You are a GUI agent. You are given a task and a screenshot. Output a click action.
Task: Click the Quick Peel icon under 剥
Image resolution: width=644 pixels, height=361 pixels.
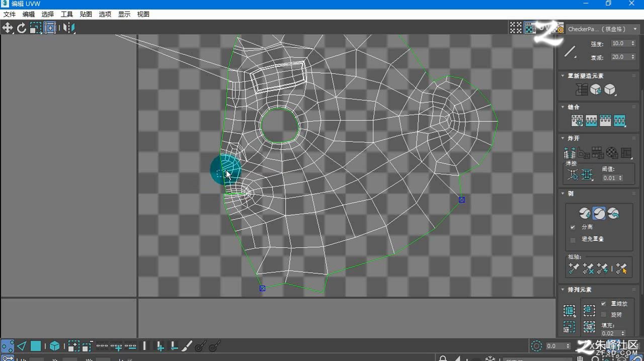click(584, 213)
